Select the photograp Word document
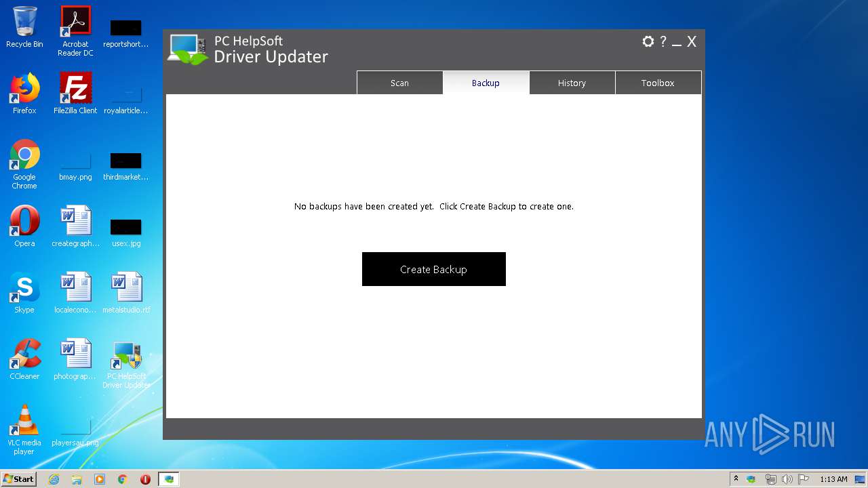Viewport: 868px width, 488px height. 75,359
